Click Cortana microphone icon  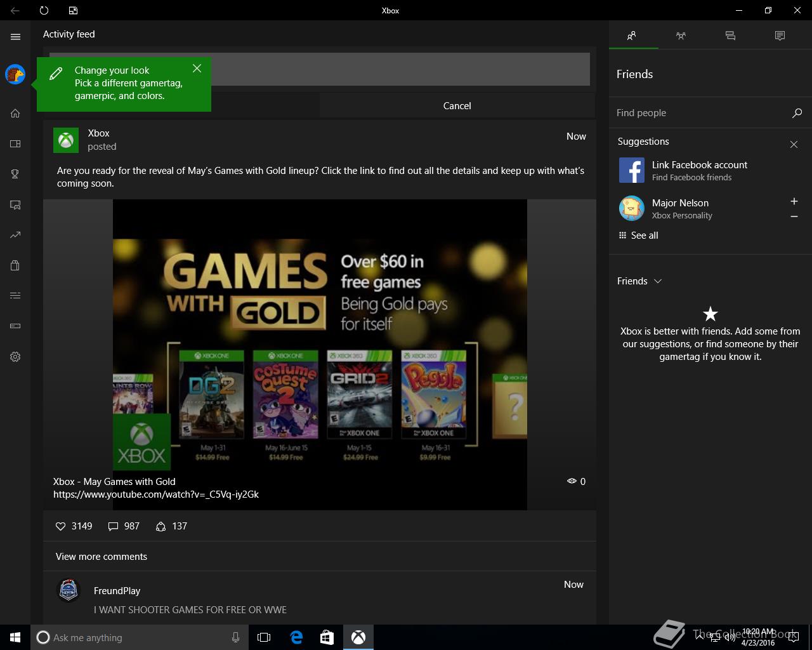click(235, 637)
